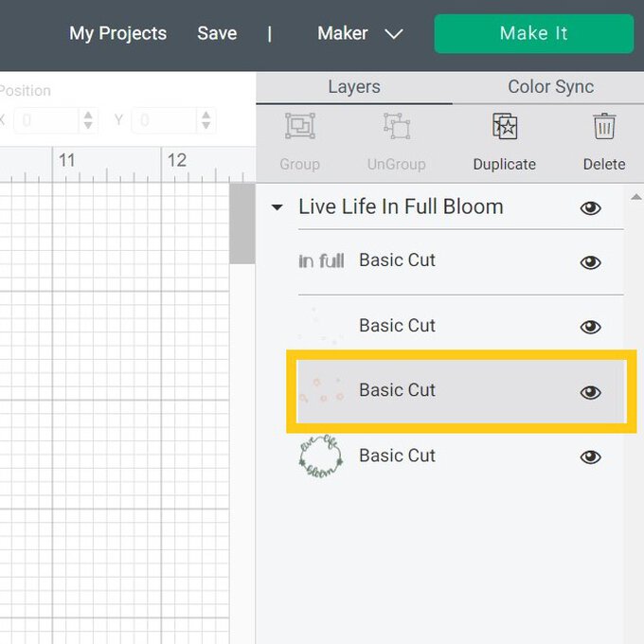Screen dimensions: 644x644
Task: Toggle visibility of the wreath layer
Action: [x=590, y=457]
